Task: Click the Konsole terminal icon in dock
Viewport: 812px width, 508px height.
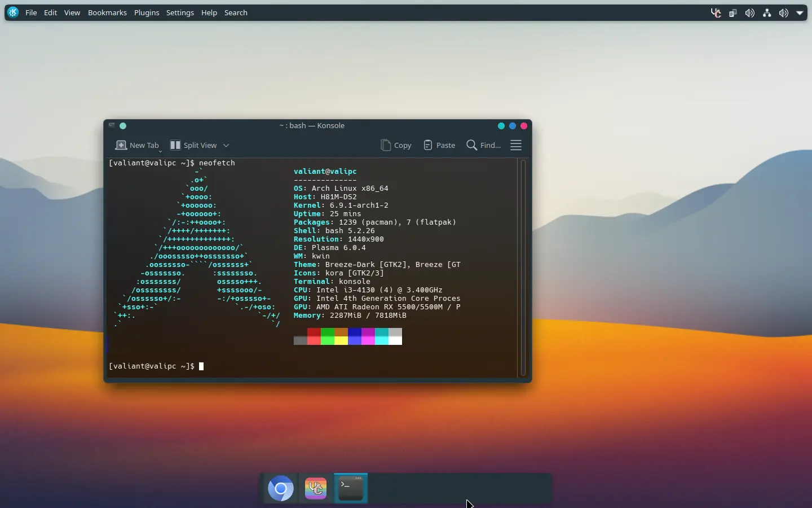Action: pyautogui.click(x=351, y=488)
